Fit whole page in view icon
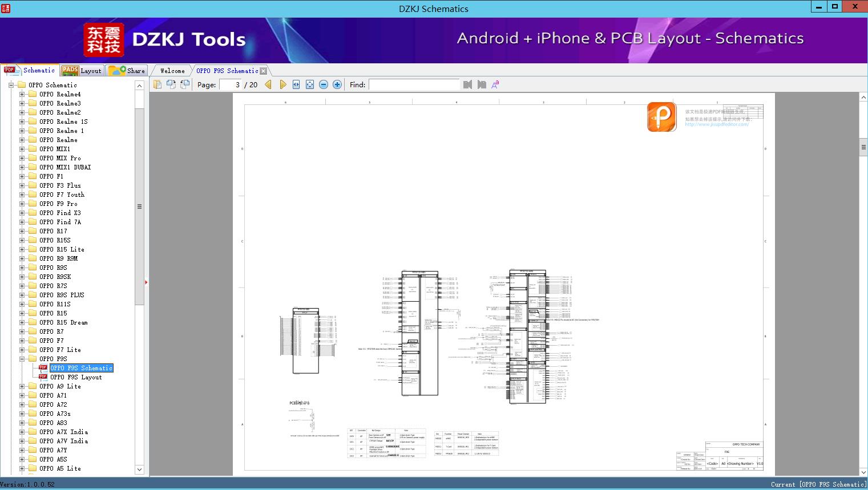The image size is (868, 490). click(x=310, y=84)
